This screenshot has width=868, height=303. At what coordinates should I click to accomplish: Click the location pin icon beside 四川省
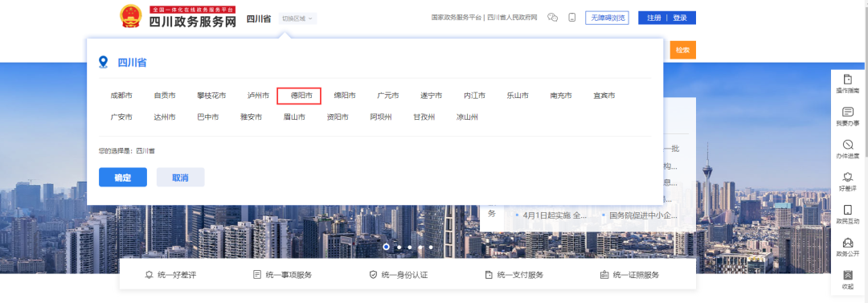pyautogui.click(x=103, y=62)
